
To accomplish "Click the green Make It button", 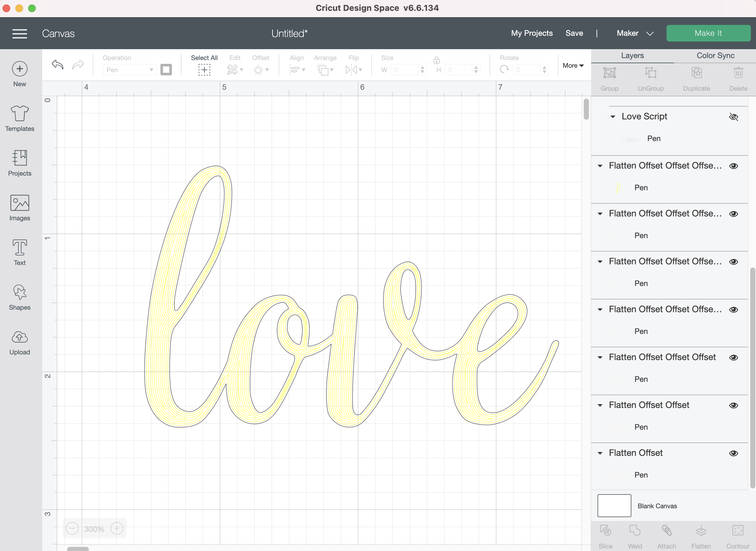I will tap(708, 33).
